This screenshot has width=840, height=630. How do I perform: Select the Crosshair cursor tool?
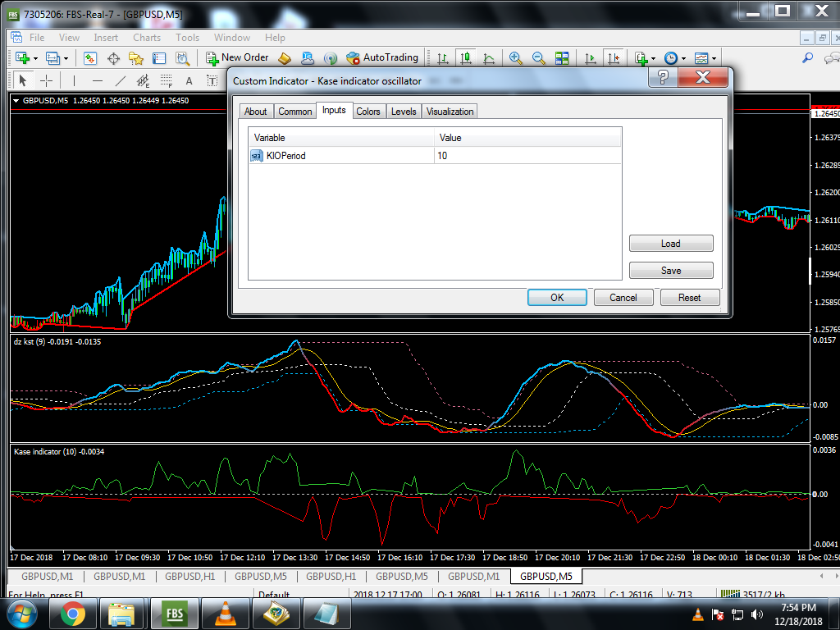(x=46, y=80)
